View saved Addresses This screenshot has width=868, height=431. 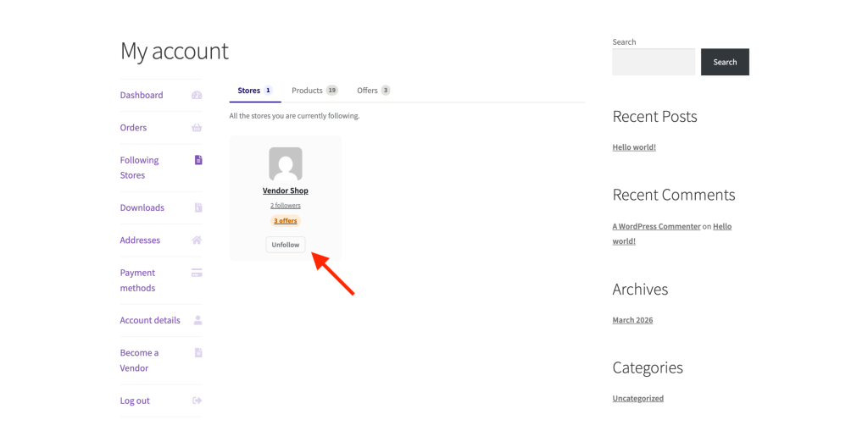[140, 240]
